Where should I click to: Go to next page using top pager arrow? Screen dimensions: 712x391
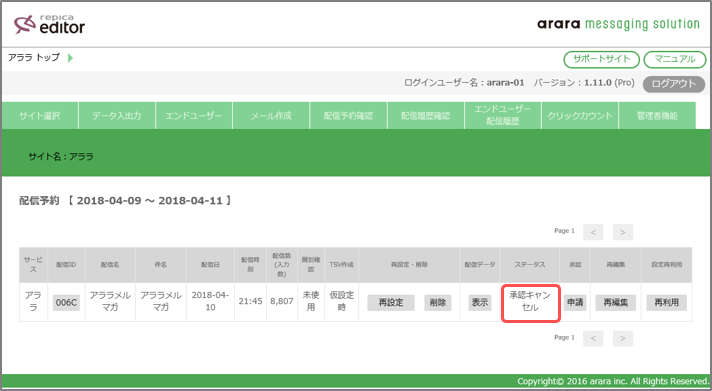623,232
